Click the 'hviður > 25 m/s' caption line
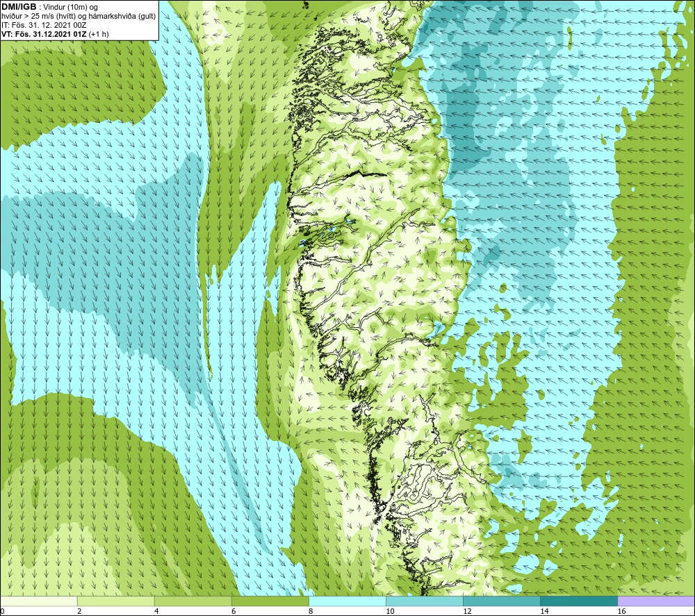The width and height of the screenshot is (695, 616). (x=79, y=17)
